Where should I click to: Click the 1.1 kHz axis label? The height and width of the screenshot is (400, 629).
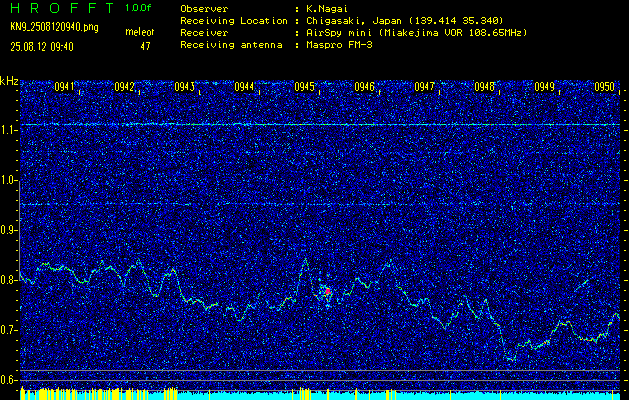click(8, 130)
